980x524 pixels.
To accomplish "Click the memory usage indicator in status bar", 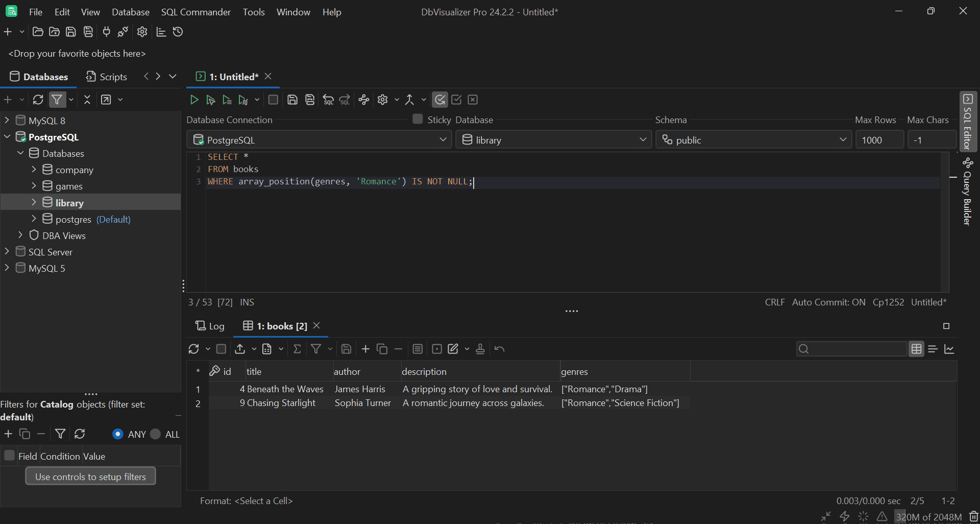I will coord(929,516).
